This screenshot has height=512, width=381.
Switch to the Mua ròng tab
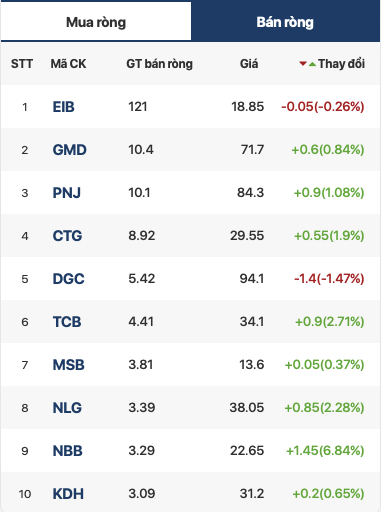tap(96, 22)
